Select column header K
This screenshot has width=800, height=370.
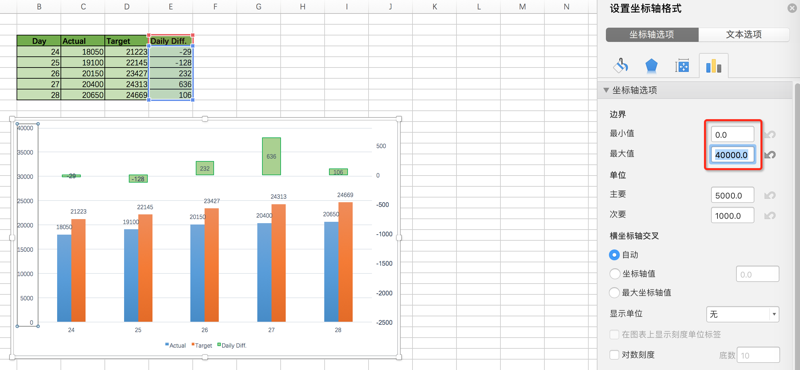click(434, 7)
